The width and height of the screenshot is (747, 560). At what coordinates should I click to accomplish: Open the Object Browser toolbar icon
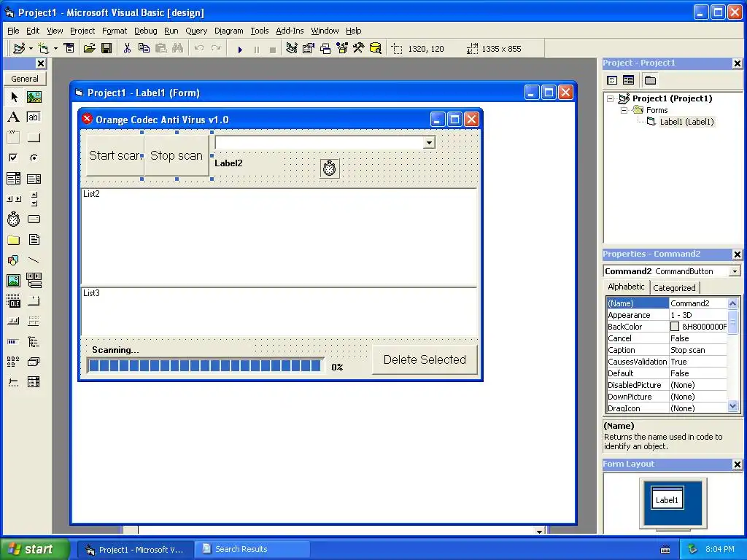(x=342, y=49)
